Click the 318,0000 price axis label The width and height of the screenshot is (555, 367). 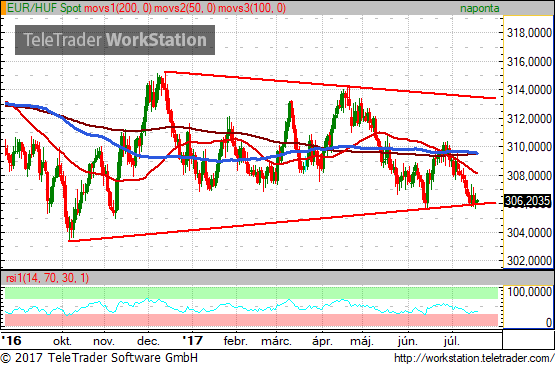(x=530, y=33)
